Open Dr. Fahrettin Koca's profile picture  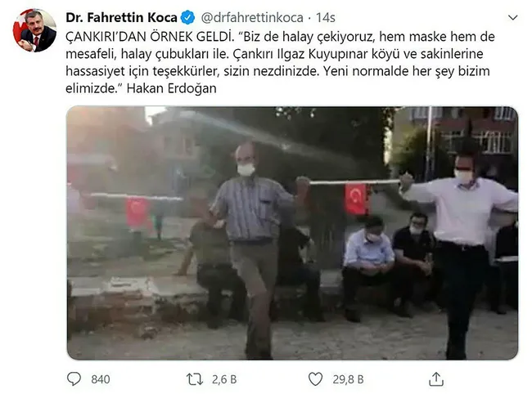[x=34, y=30]
